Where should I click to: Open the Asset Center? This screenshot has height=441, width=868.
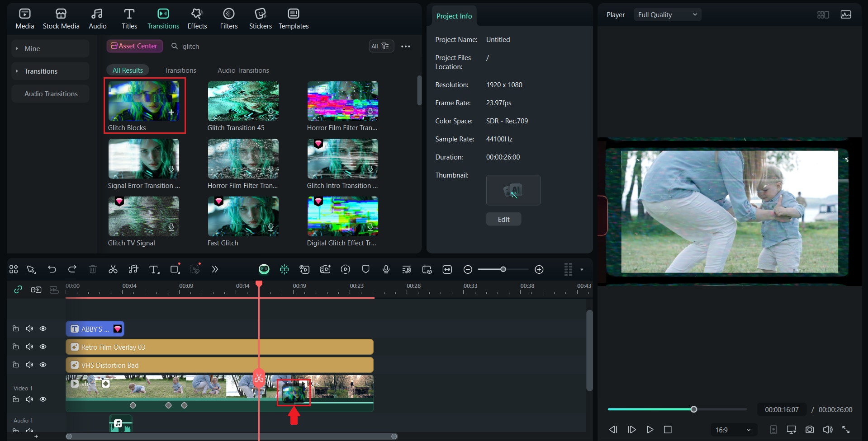(x=134, y=46)
